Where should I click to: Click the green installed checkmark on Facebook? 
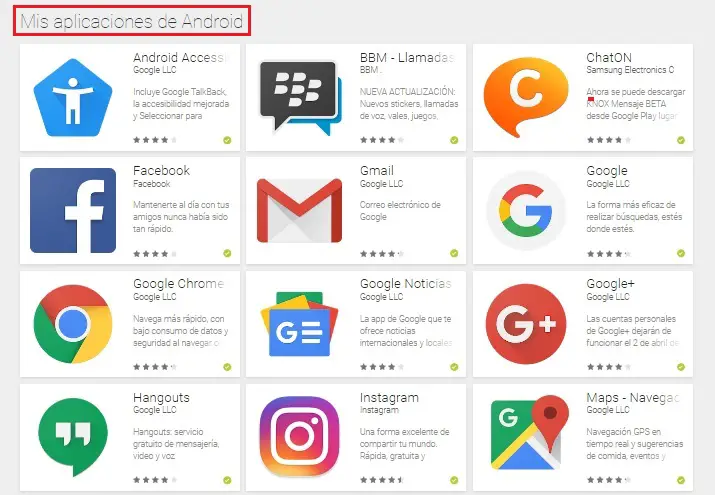click(227, 253)
